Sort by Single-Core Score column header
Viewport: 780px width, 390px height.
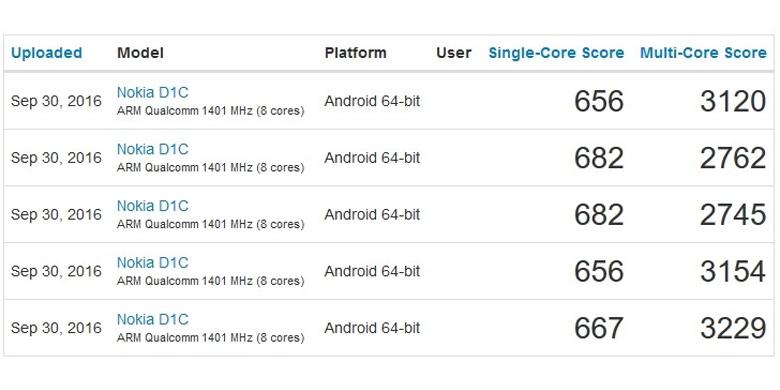(556, 53)
